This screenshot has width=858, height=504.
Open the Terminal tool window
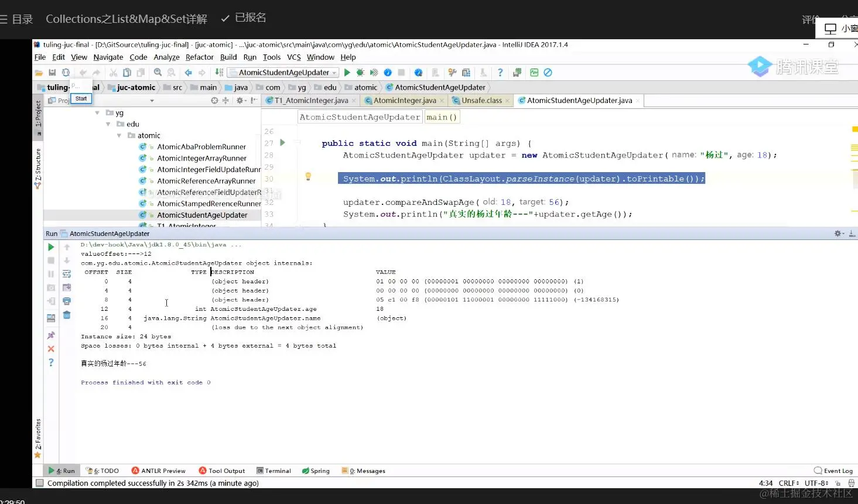coord(274,471)
